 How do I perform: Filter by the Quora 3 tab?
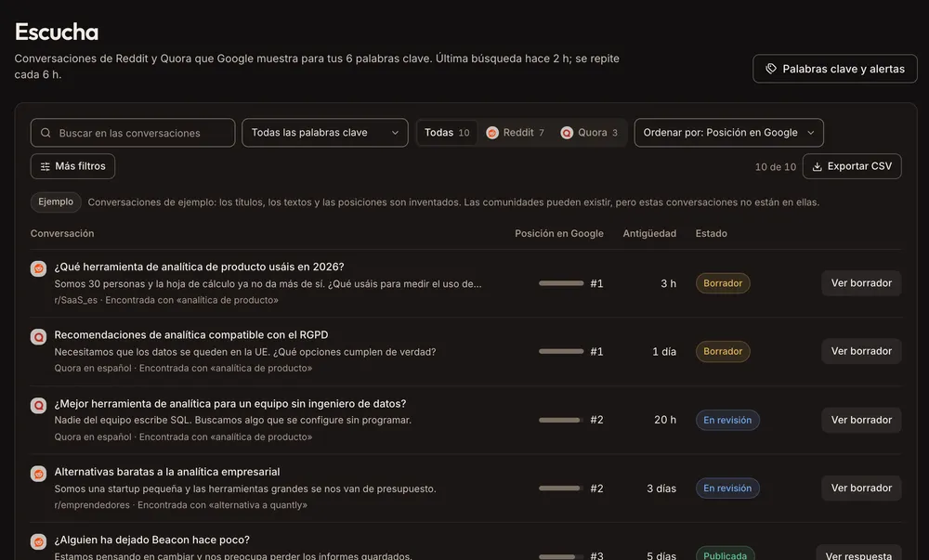[x=589, y=133]
